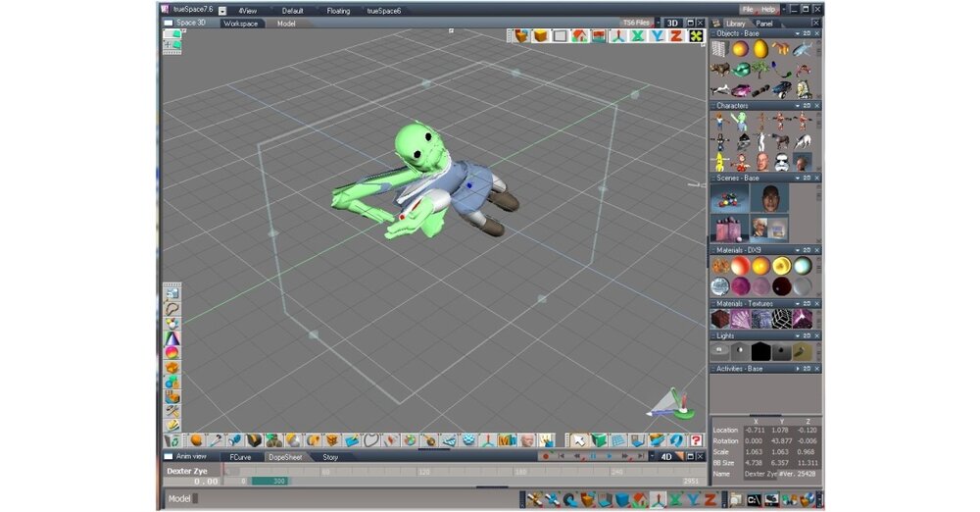Click the red Z axis icon in viewport toolbar
Viewport: 980px width, 512px height.
point(675,36)
